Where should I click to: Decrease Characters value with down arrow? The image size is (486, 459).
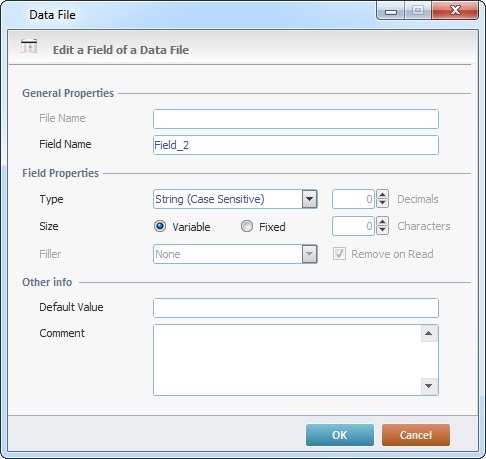pos(382,230)
